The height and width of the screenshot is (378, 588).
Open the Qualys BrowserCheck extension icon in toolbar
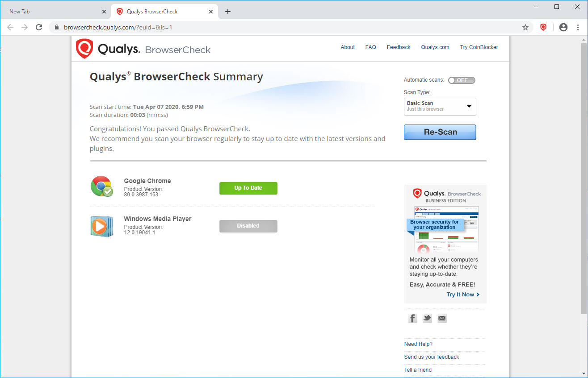coord(543,27)
